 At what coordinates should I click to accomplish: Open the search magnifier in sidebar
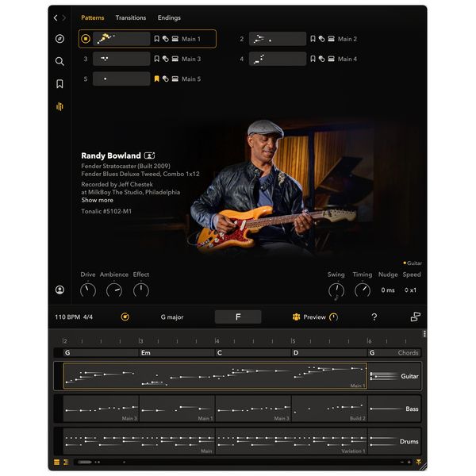(59, 61)
